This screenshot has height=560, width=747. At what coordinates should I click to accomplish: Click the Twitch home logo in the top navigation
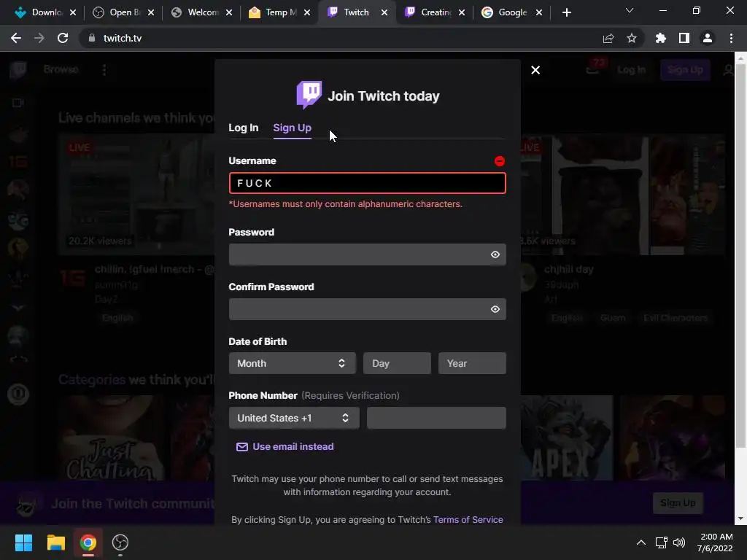click(18, 69)
